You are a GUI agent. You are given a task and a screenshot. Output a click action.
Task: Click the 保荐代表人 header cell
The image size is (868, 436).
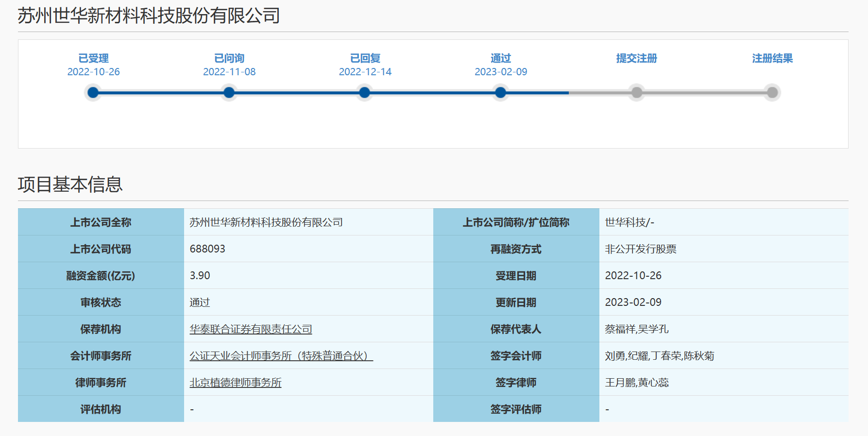pyautogui.click(x=516, y=329)
